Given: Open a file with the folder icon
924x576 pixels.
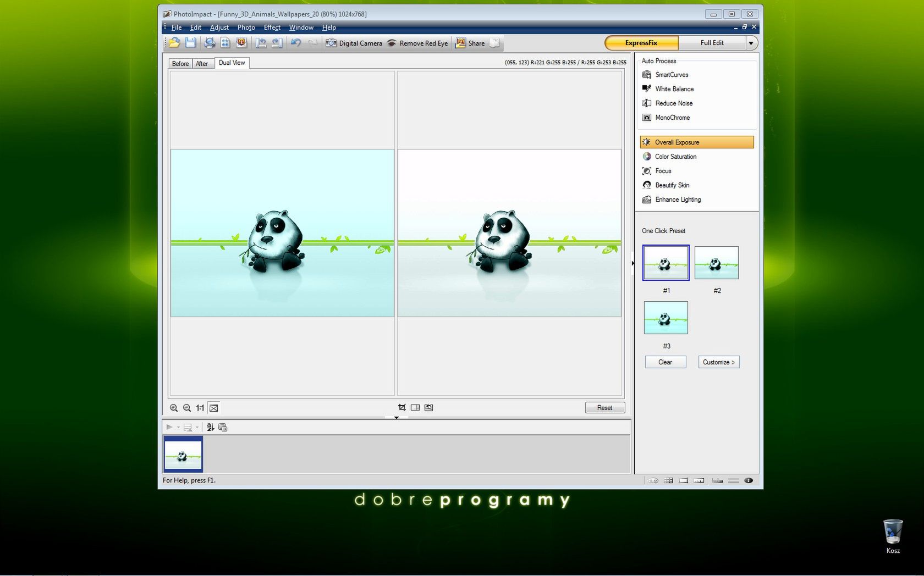Looking at the screenshot, I should pos(174,43).
